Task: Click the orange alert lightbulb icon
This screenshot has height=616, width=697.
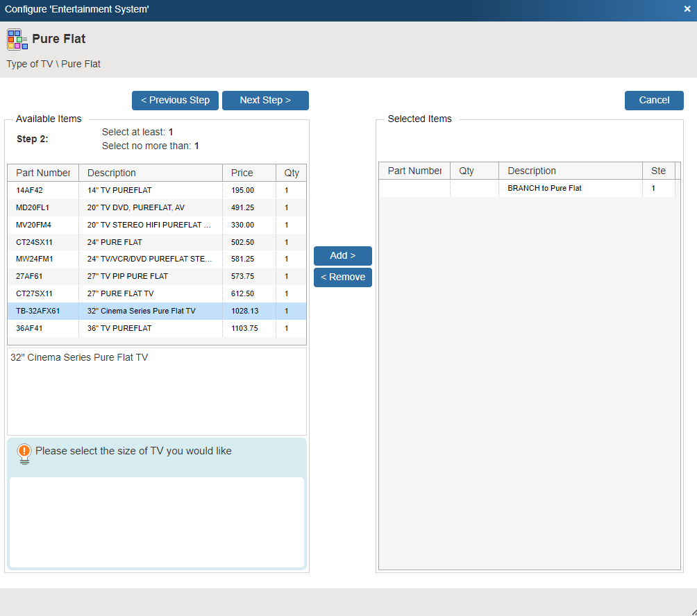Action: click(24, 452)
